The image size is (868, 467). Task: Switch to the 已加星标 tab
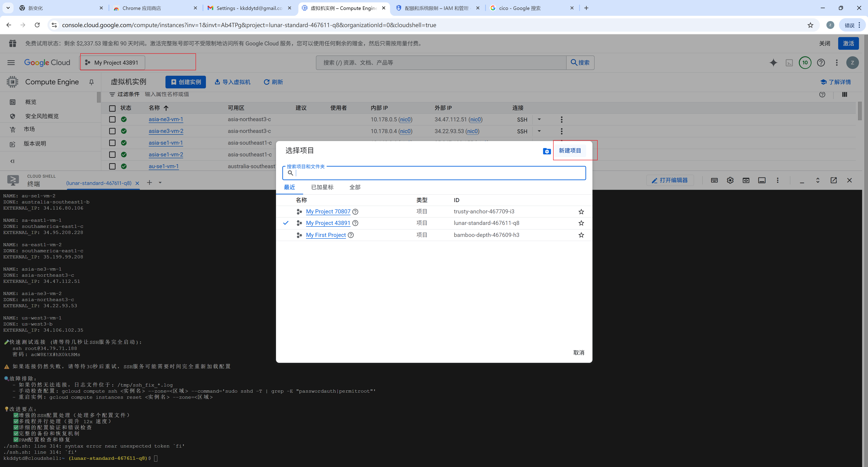click(x=322, y=187)
